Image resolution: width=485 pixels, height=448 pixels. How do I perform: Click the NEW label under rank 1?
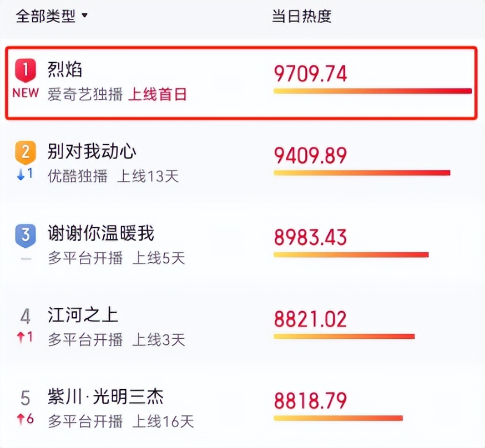tap(26, 93)
